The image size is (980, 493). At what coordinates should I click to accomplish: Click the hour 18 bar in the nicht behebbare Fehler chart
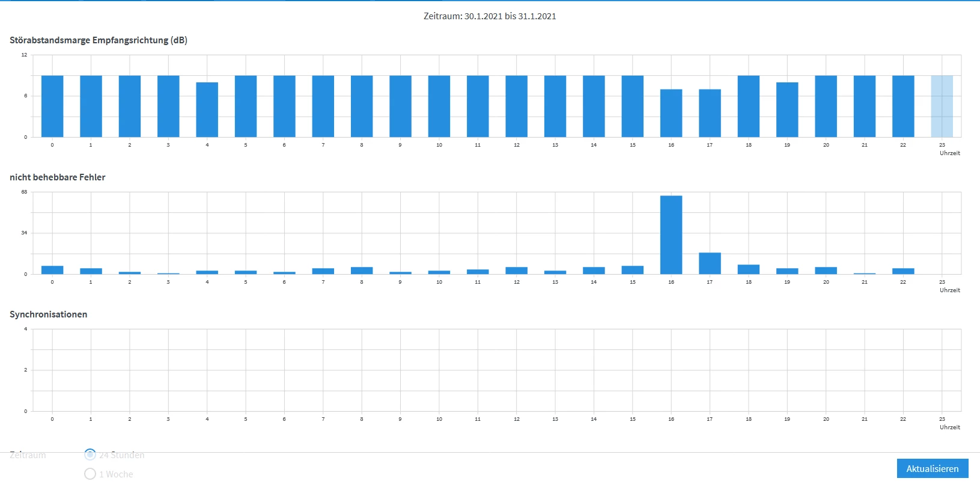pyautogui.click(x=749, y=269)
